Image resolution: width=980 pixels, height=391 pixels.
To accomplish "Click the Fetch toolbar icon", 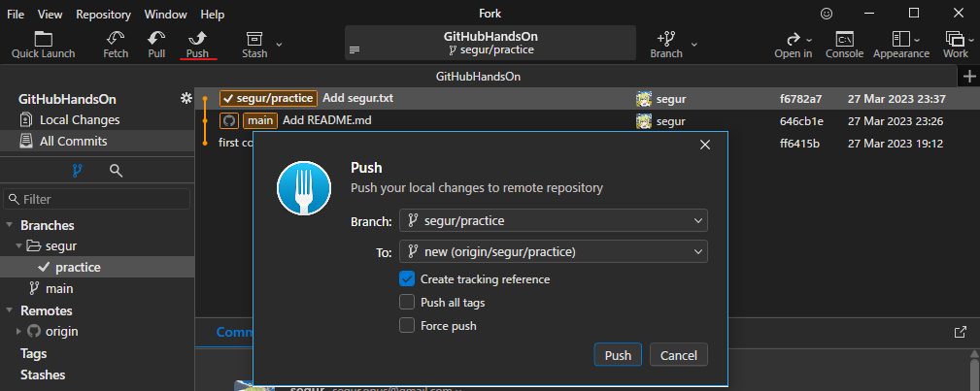I will 116,39.
